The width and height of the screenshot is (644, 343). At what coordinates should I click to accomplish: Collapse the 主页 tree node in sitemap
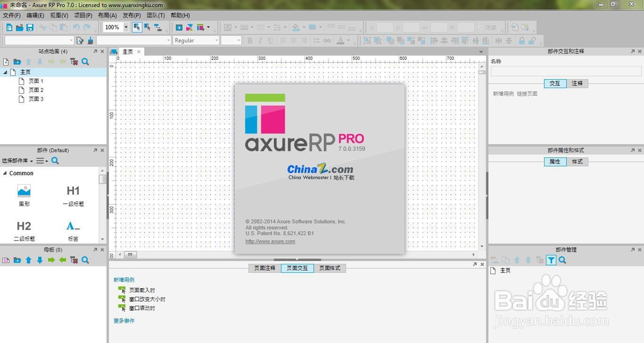point(5,72)
